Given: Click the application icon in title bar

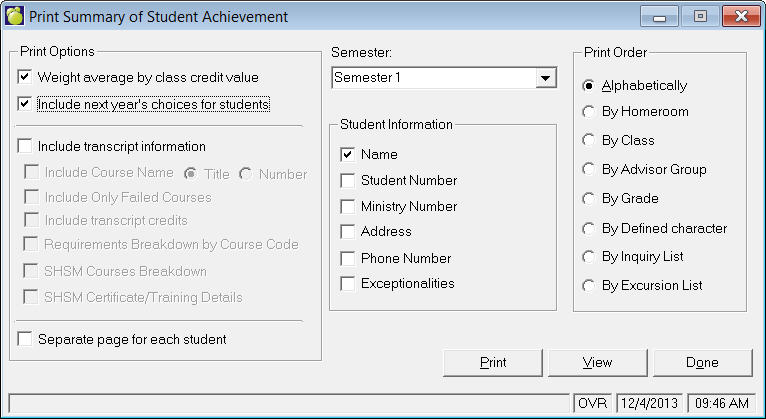Looking at the screenshot, I should pos(15,16).
